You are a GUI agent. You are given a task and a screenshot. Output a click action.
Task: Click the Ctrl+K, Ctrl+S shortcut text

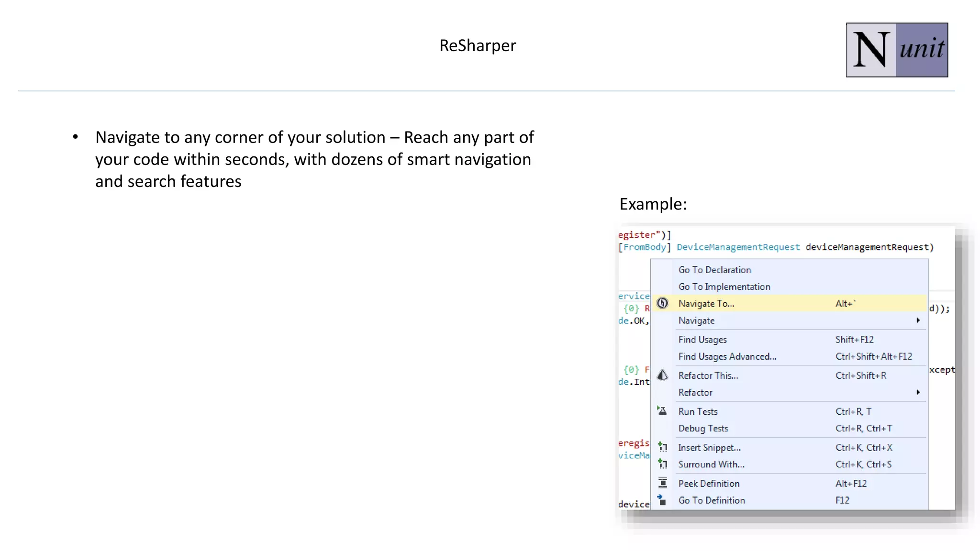click(864, 464)
